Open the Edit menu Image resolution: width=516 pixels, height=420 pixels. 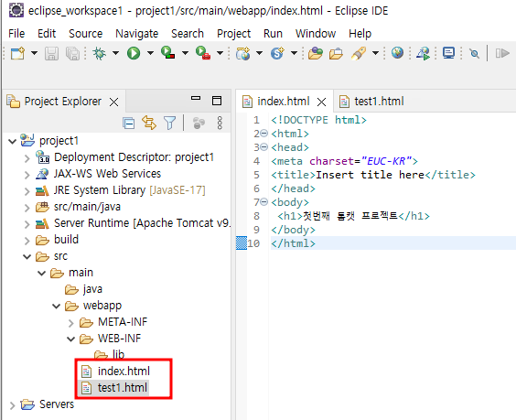click(47, 34)
